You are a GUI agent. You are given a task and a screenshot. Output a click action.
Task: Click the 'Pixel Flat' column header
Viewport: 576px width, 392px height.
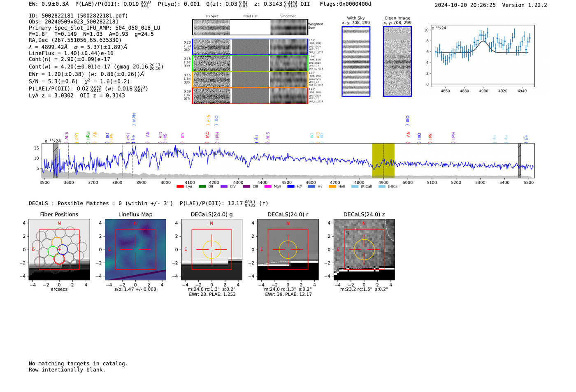[250, 16]
